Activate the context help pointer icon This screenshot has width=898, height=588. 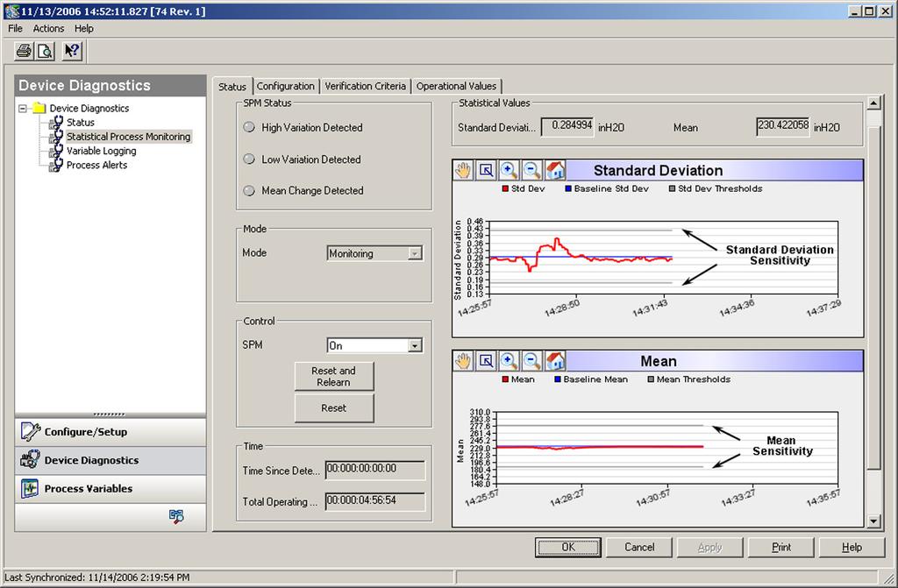tap(72, 51)
